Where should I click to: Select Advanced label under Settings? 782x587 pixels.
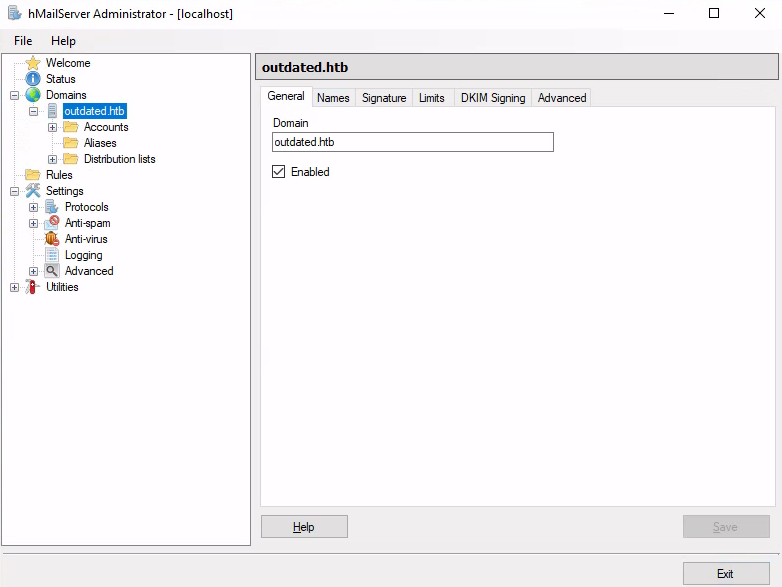[89, 271]
